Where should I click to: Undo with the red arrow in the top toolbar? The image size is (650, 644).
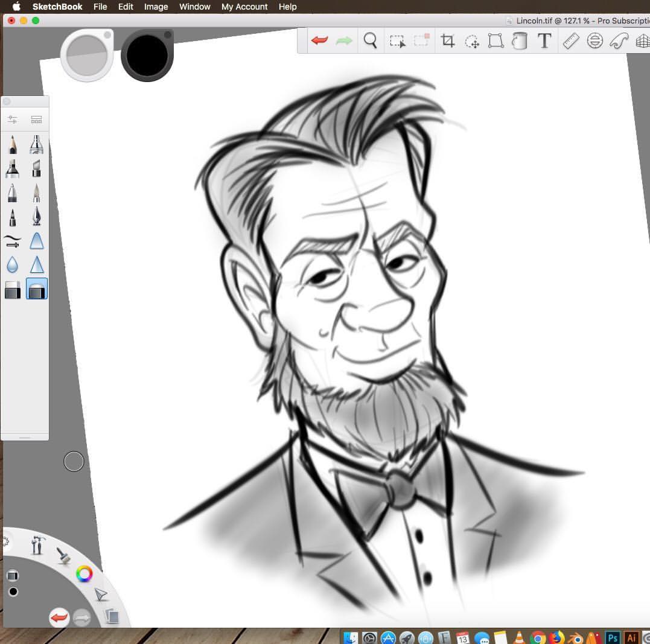[319, 40]
